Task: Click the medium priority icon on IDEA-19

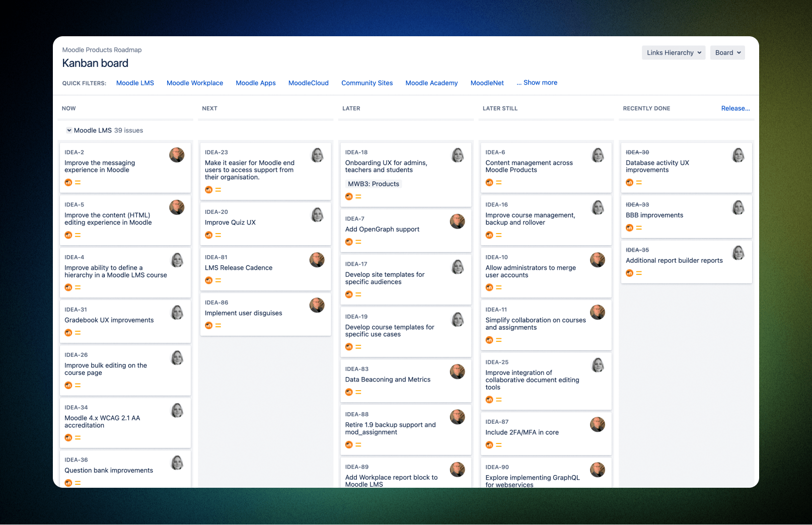Action: coord(358,347)
